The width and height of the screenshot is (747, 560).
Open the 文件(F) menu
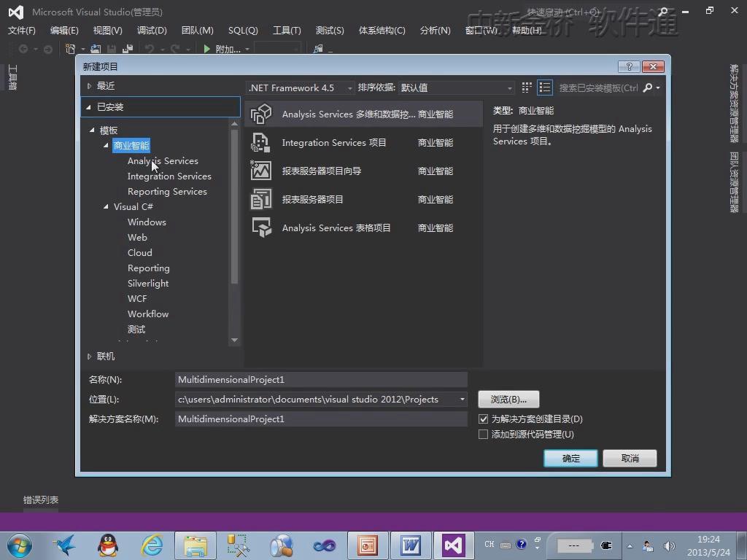coord(21,31)
